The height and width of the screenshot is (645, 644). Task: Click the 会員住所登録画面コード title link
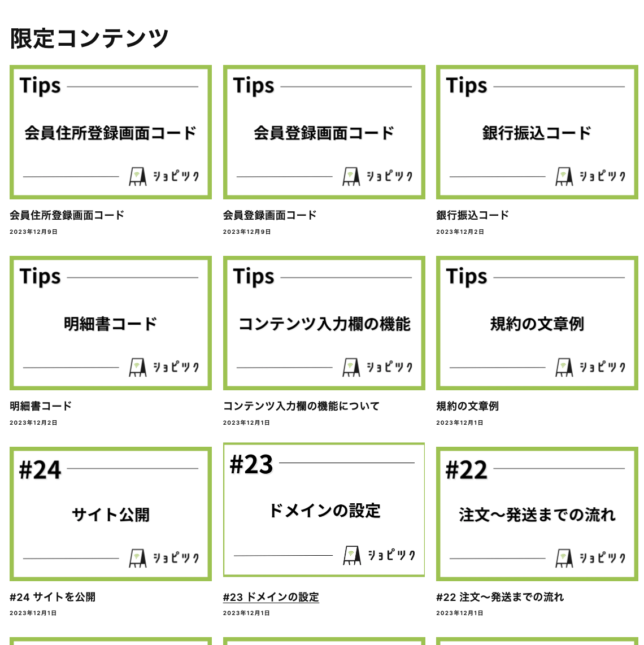pos(67,215)
